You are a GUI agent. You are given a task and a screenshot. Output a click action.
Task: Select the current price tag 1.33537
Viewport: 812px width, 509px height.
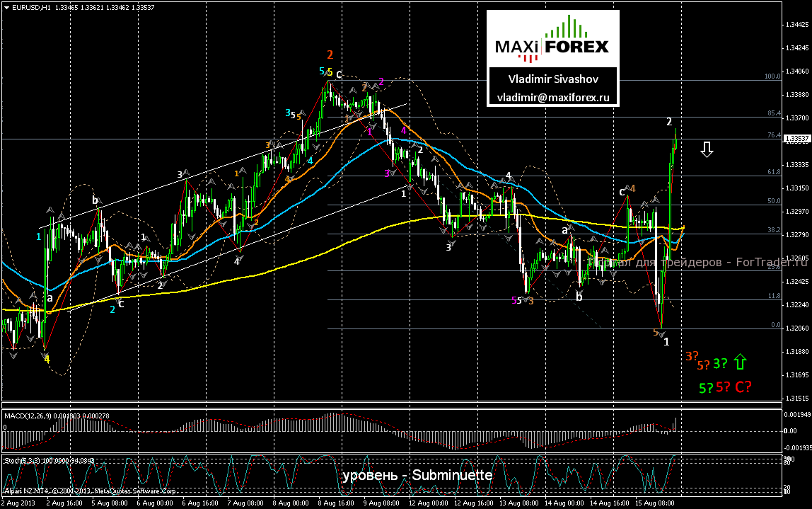pos(797,139)
